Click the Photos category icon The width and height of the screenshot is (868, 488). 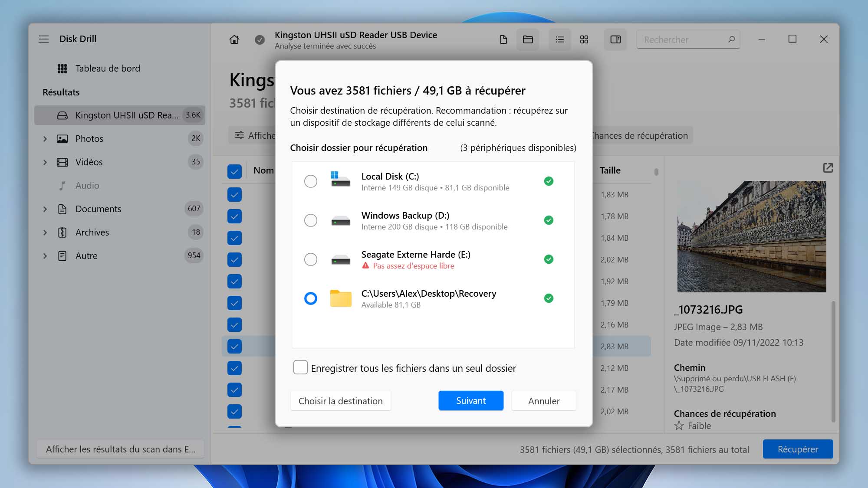tap(62, 139)
